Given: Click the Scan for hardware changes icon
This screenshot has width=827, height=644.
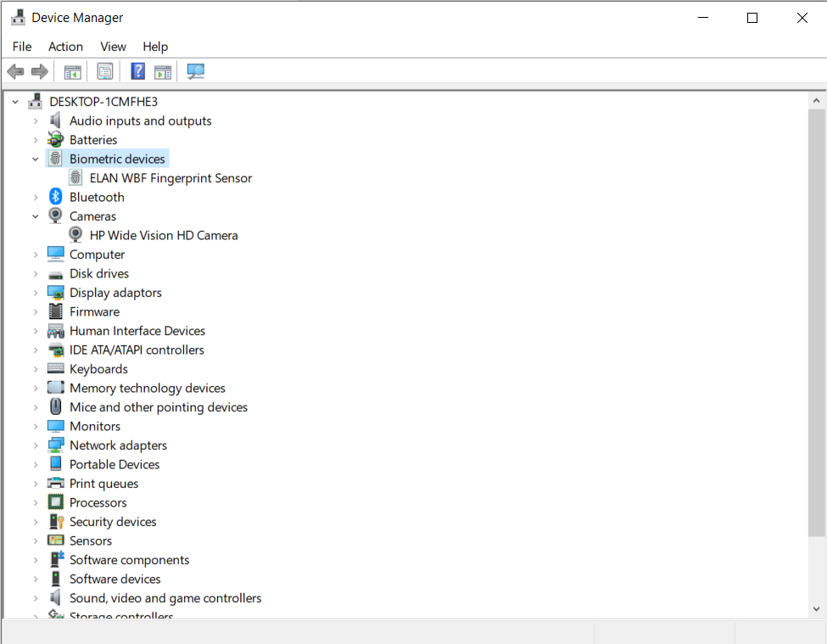Looking at the screenshot, I should (x=196, y=71).
